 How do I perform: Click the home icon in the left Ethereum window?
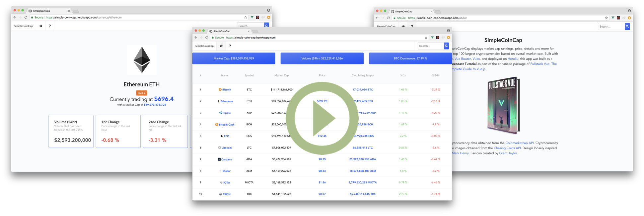(41, 26)
